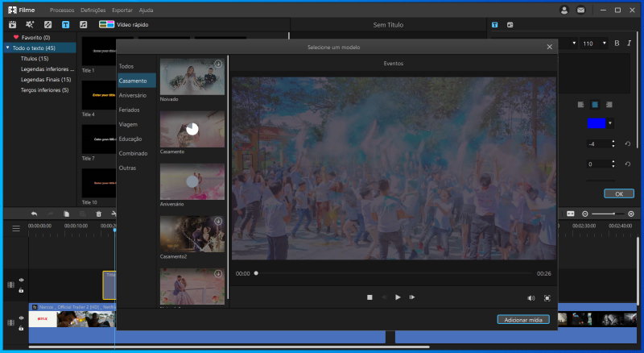
Task: Decrease the 0 spinner value
Action: (613, 166)
